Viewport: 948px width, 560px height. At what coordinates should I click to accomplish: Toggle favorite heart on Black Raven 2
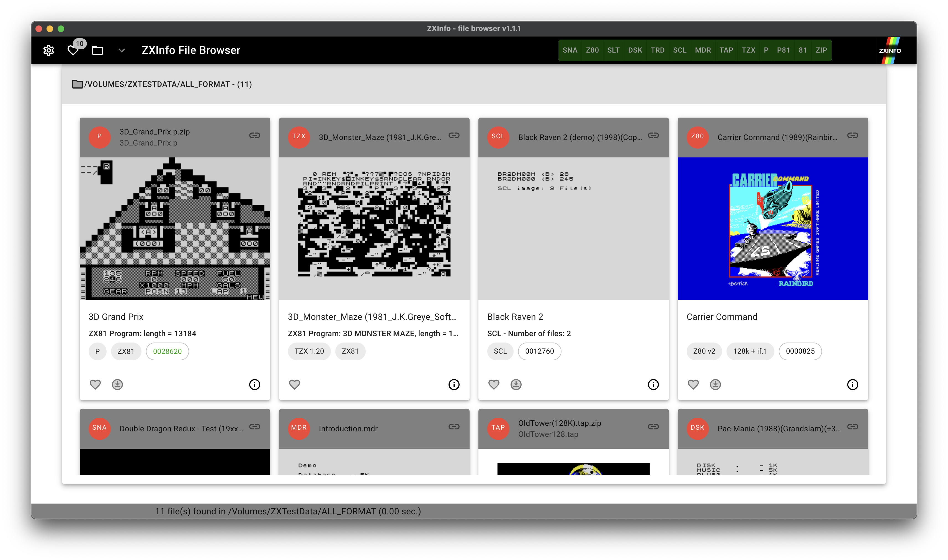pyautogui.click(x=493, y=384)
